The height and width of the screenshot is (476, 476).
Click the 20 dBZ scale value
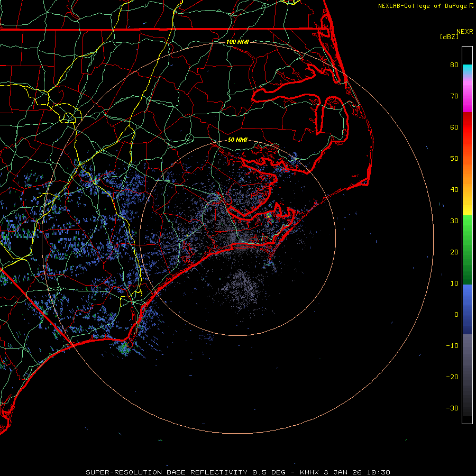tap(454, 252)
